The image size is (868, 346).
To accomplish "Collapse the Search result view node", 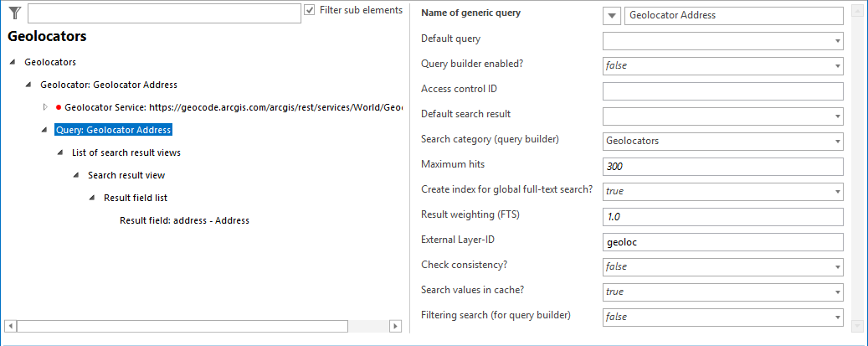I will pos(76,175).
